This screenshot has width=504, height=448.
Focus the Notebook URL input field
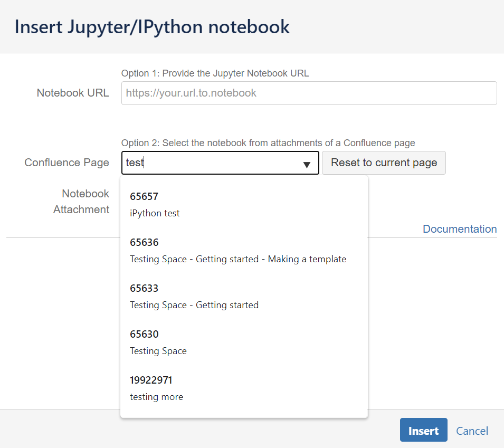click(x=309, y=93)
